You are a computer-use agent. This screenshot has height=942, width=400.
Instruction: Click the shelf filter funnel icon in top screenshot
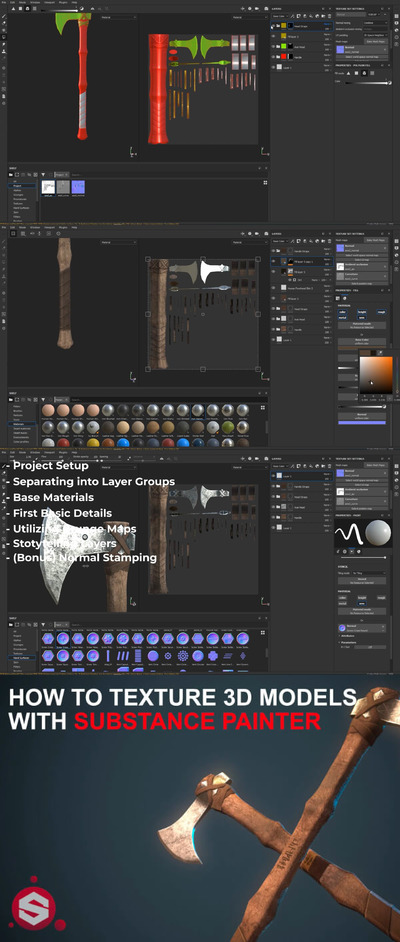(43, 174)
